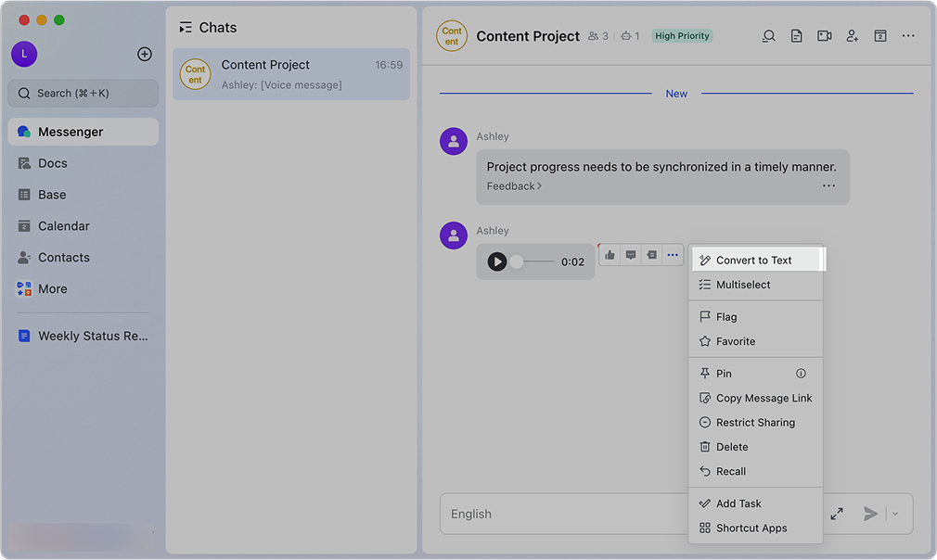Reply to the voice message via comment icon
937x560 pixels.
[x=631, y=255]
